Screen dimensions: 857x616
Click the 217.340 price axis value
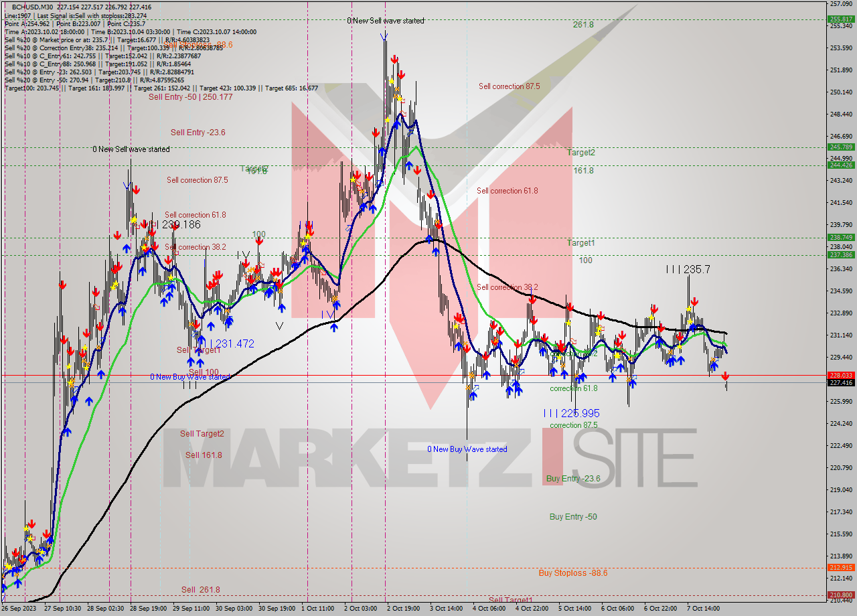[840, 512]
